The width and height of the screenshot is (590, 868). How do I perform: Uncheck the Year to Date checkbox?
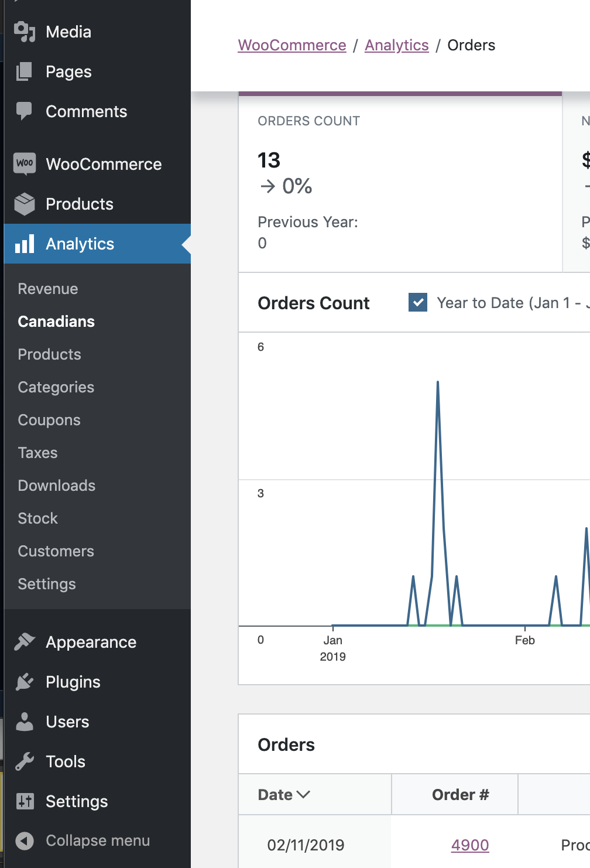418,303
